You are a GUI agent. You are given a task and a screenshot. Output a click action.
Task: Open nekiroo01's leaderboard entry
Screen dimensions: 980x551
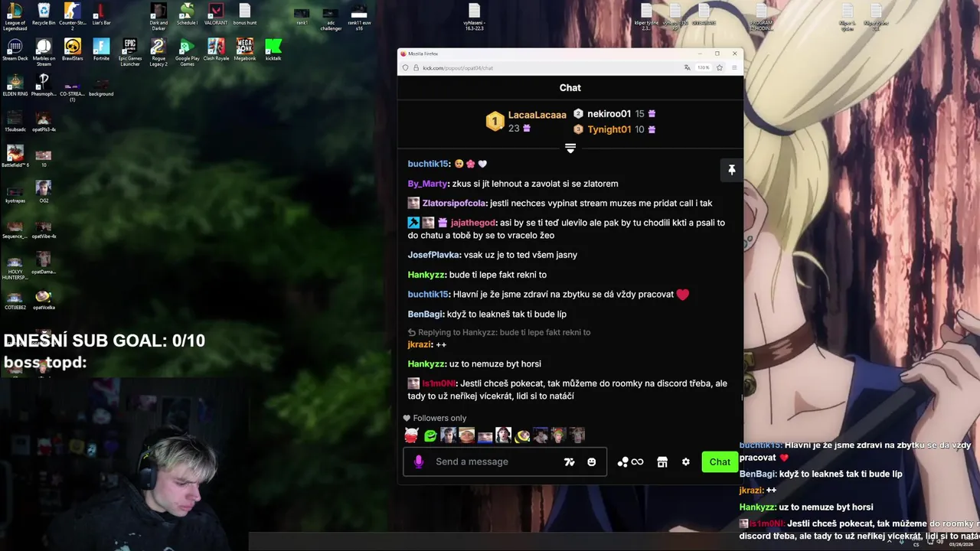[x=609, y=114]
